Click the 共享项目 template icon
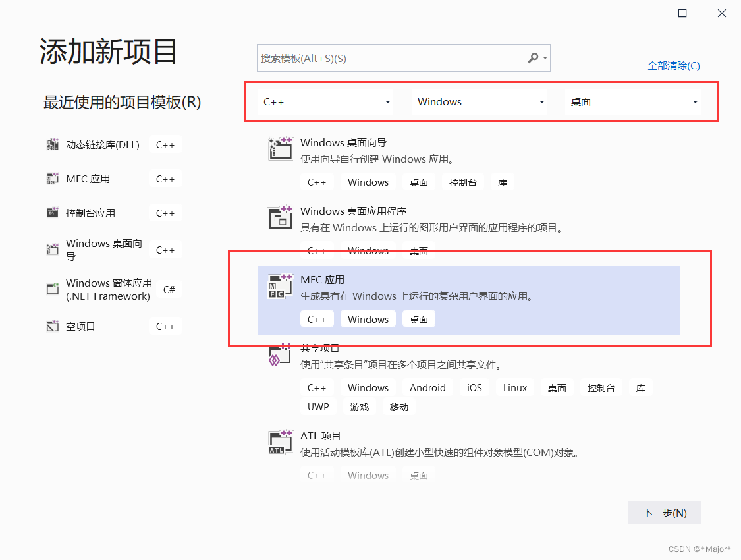The image size is (741, 560). (280, 354)
